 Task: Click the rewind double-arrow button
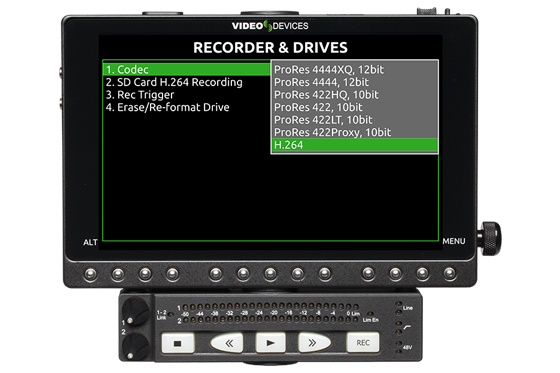click(x=227, y=343)
